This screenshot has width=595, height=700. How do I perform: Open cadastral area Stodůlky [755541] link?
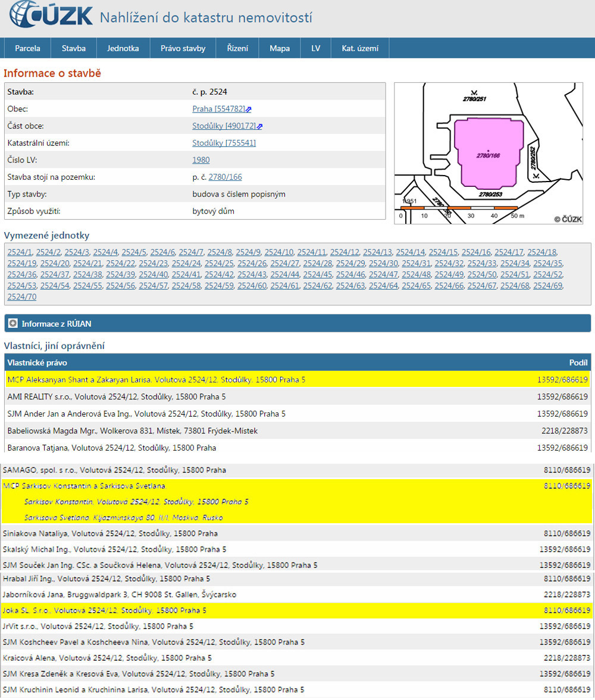pyautogui.click(x=224, y=143)
